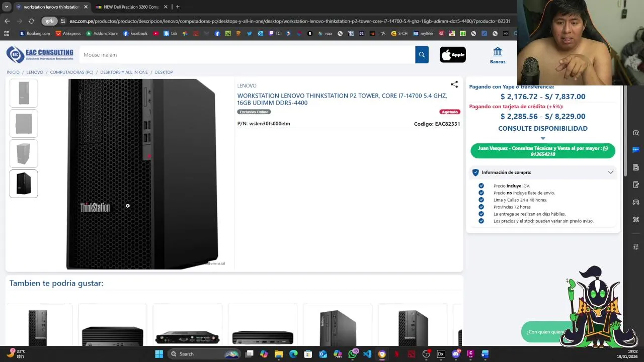This screenshot has height=362, width=644.
Task: Go back with the browser back arrow
Action: (x=7, y=21)
